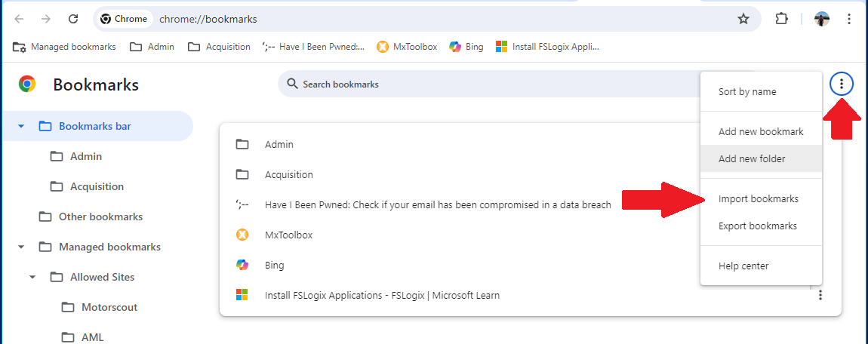Open More actions for the FSLogix bookmark
868x344 pixels.
point(820,295)
